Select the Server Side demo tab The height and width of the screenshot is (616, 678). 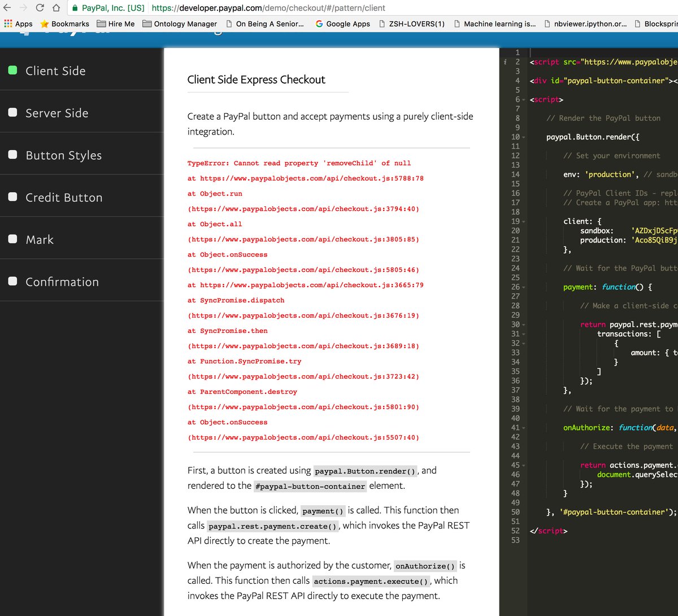[81, 113]
